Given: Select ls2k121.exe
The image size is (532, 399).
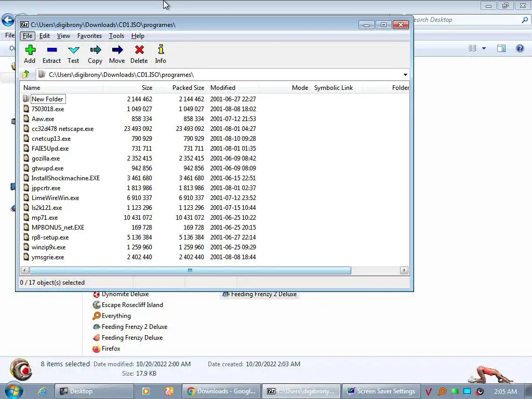Looking at the screenshot, I should coord(47,208).
